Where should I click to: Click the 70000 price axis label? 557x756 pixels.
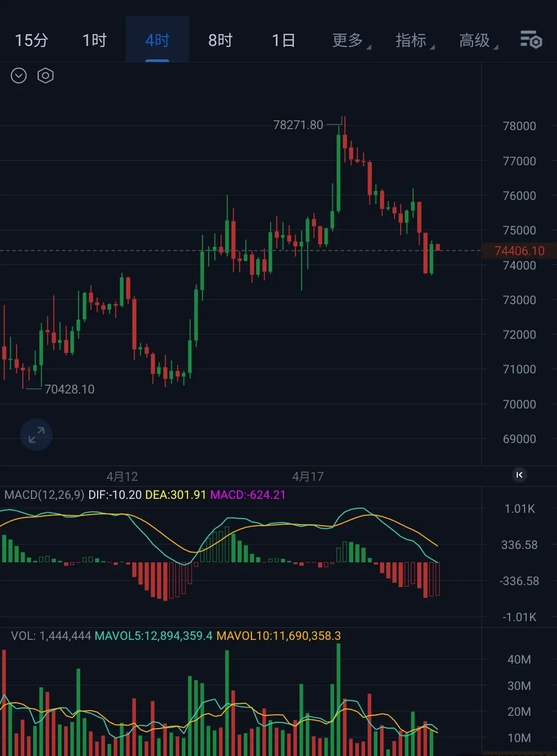click(519, 404)
